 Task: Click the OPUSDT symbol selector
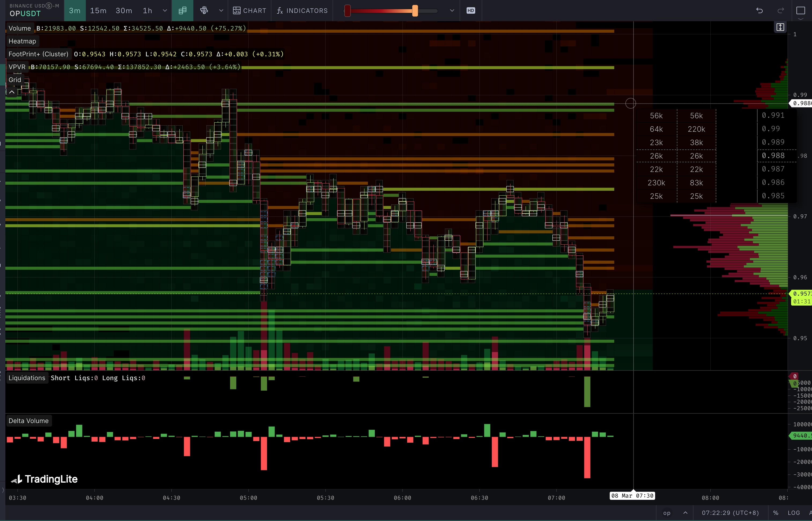[x=25, y=13]
